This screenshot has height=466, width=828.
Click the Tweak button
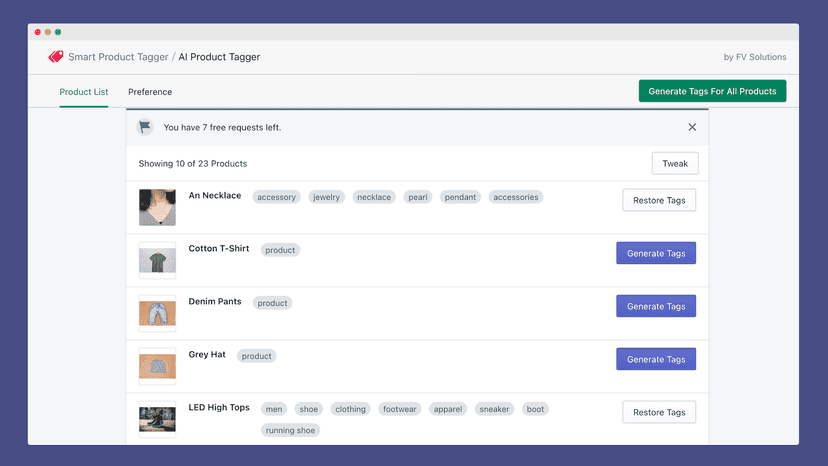pyautogui.click(x=675, y=163)
